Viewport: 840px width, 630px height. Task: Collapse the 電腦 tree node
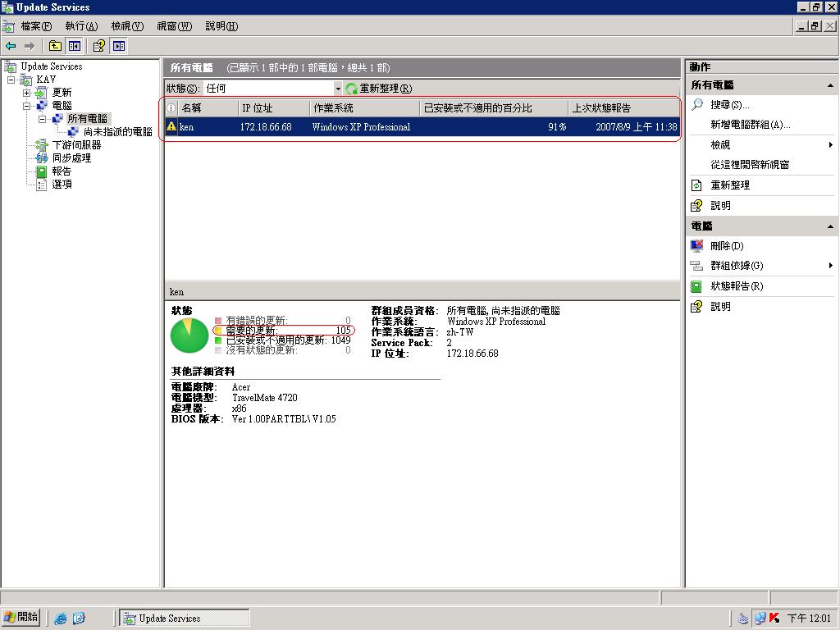(26, 106)
